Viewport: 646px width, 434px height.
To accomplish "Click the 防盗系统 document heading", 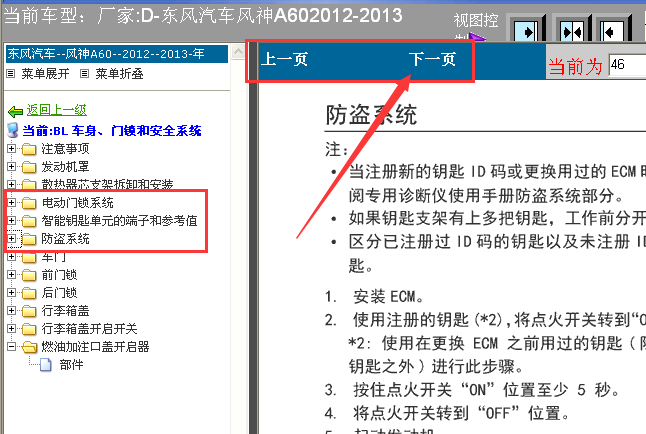I will (x=371, y=115).
